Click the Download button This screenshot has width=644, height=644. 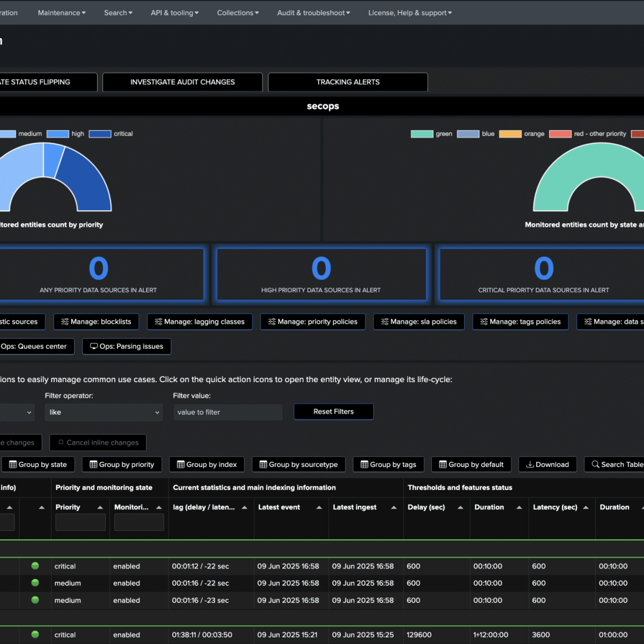click(x=547, y=465)
